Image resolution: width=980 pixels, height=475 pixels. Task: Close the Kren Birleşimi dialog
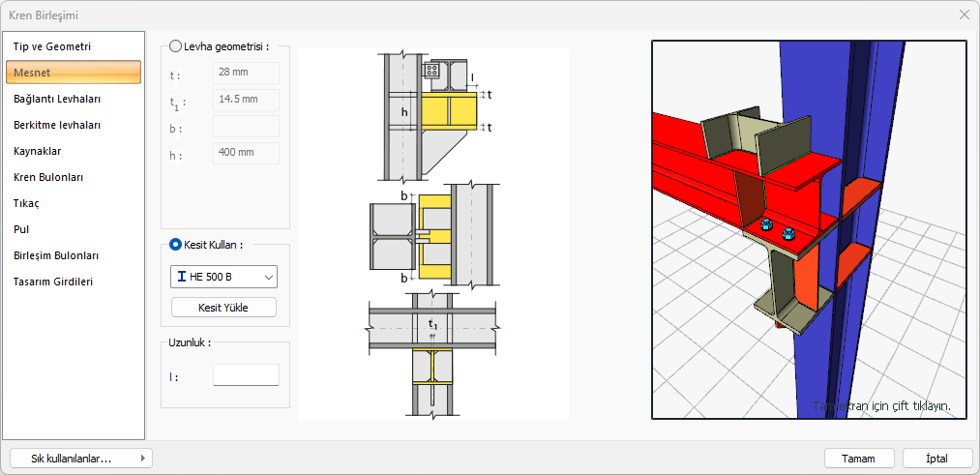(964, 15)
